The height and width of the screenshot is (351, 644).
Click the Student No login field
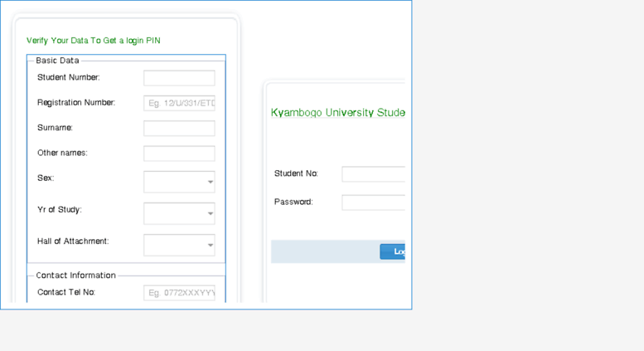(373, 174)
